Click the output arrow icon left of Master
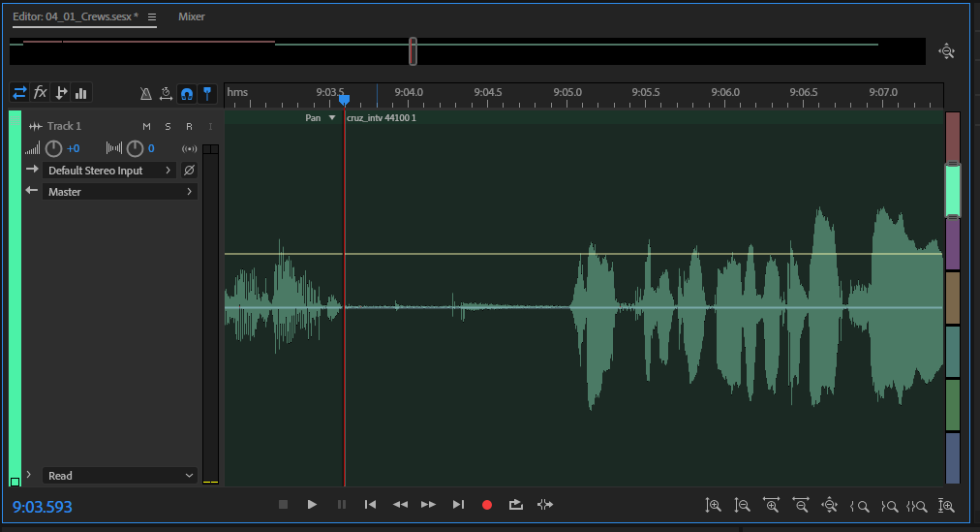The image size is (980, 532). tap(32, 191)
